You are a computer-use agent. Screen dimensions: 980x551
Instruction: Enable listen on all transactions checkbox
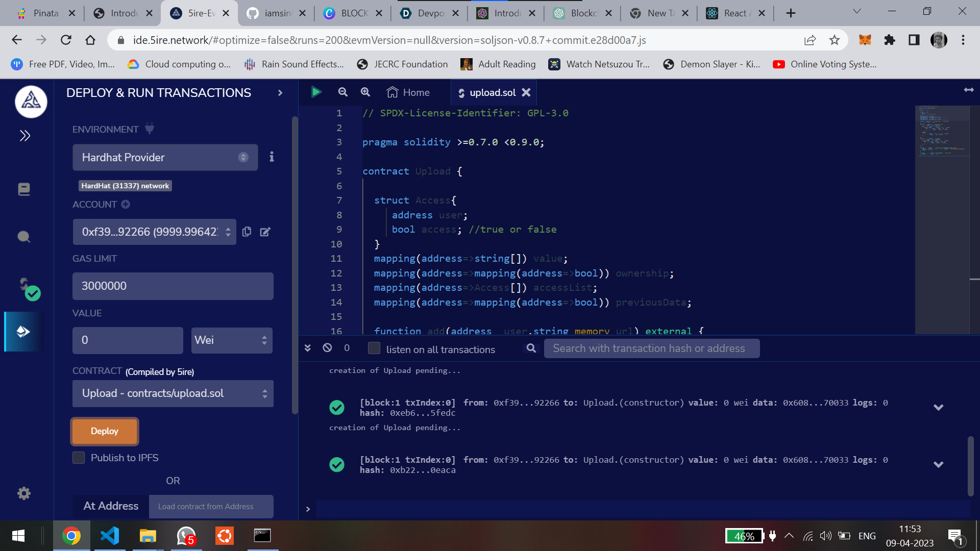(x=374, y=348)
